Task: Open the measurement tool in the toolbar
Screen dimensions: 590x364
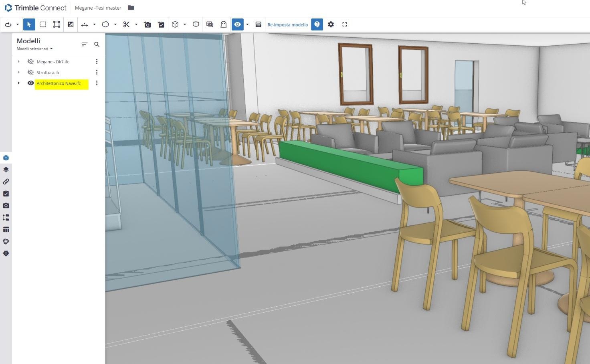Action: click(85, 24)
